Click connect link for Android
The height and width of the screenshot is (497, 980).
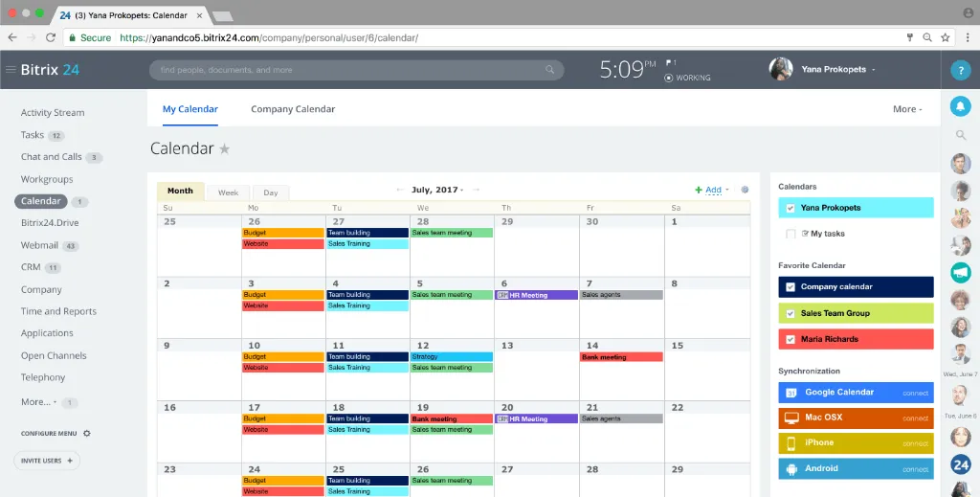click(x=915, y=469)
